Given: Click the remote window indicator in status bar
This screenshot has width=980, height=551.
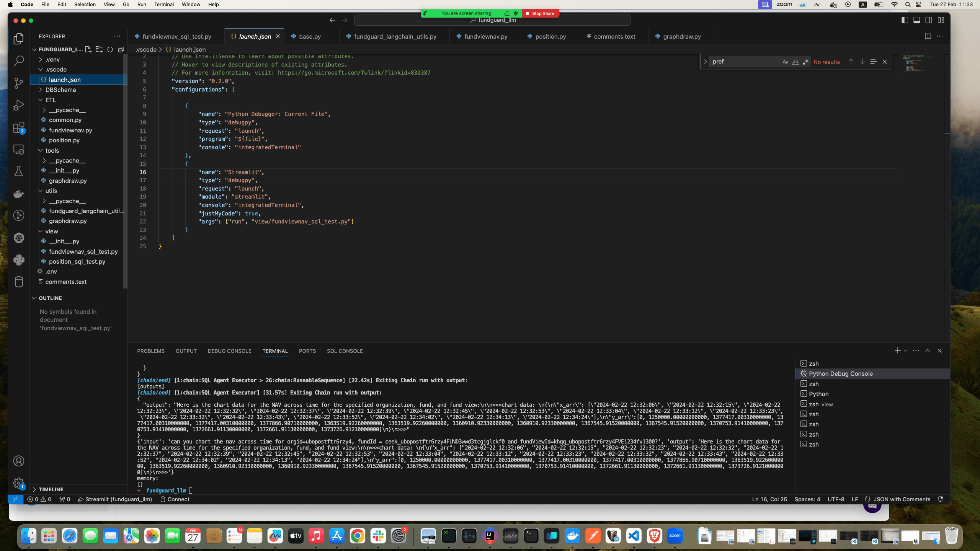Looking at the screenshot, I should point(15,499).
